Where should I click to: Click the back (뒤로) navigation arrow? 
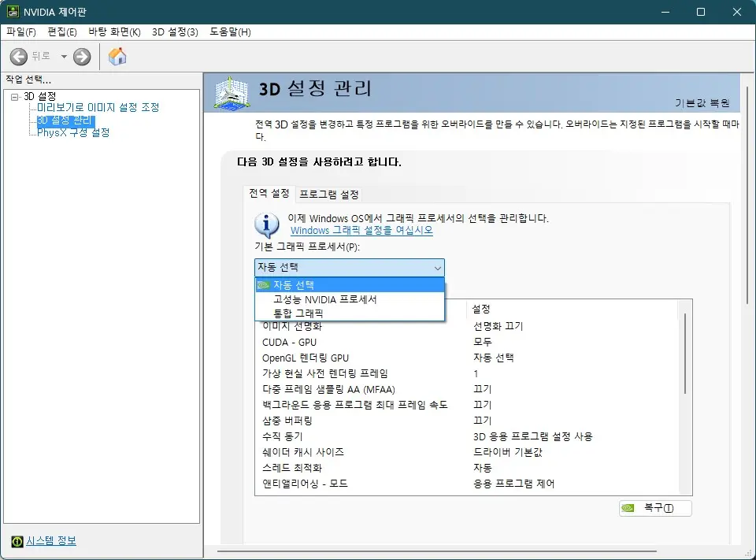[18, 56]
